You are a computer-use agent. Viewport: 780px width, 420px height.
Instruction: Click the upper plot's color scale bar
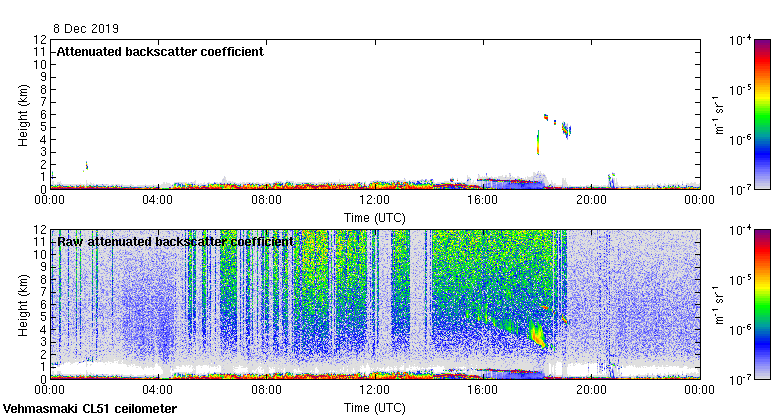(x=762, y=114)
